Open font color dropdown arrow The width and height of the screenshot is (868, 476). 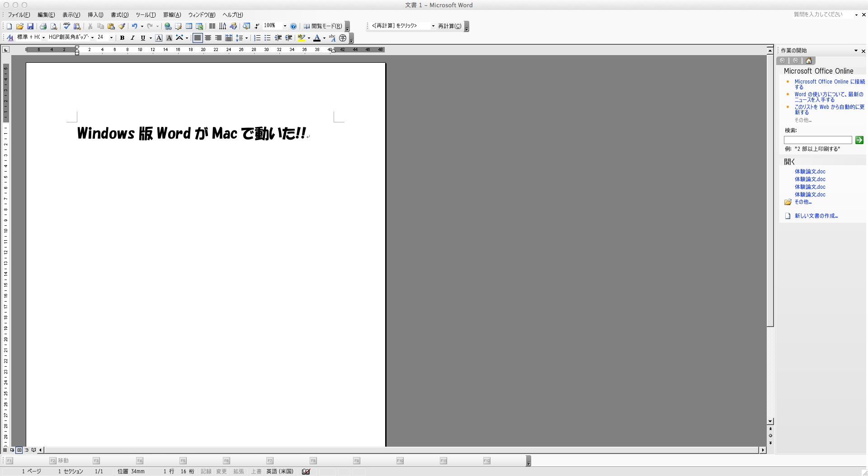(x=324, y=38)
